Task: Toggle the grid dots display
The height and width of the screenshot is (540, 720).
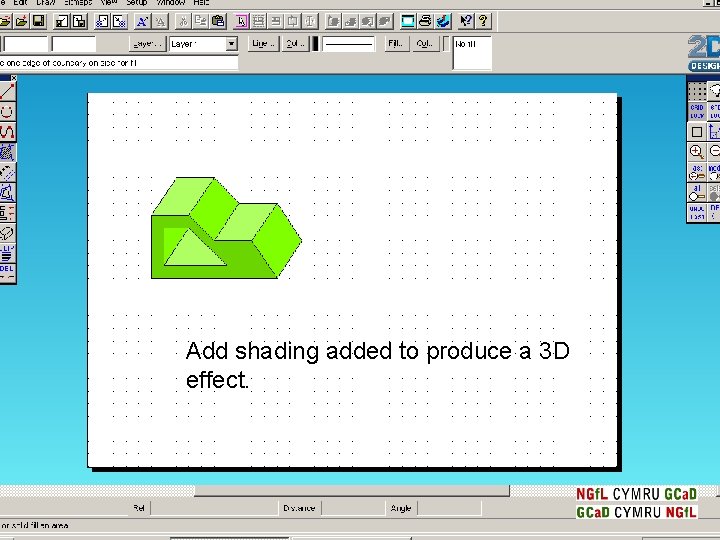Action: pos(697,91)
